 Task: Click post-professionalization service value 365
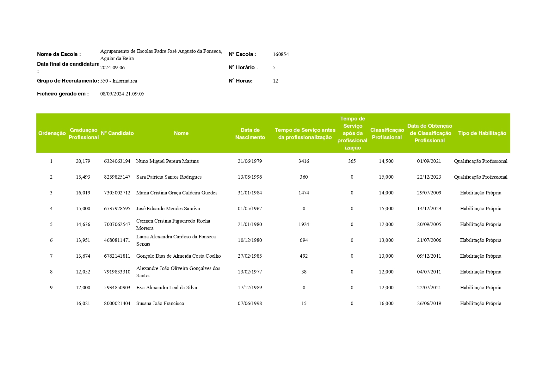tap(352, 161)
